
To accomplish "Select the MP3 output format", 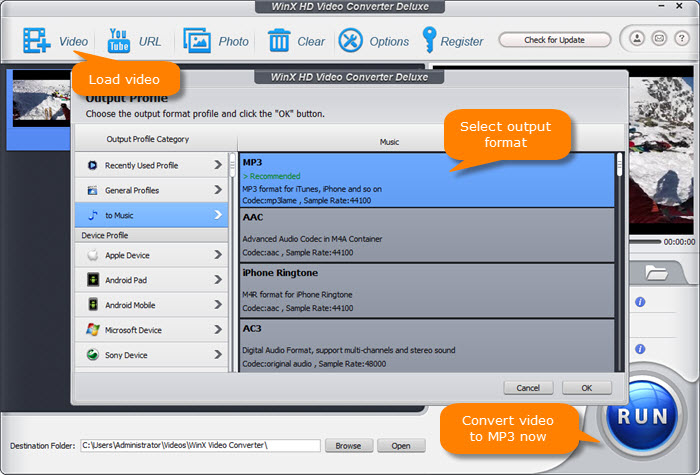I will point(427,180).
